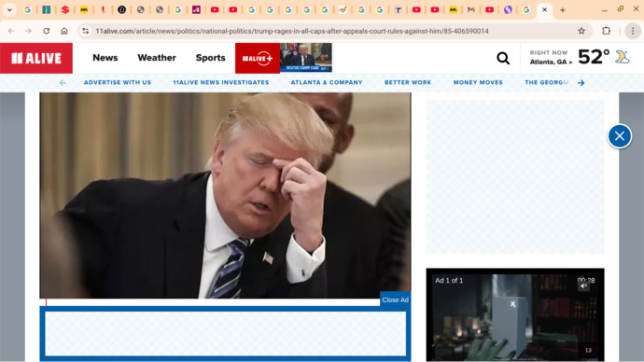Image resolution: width=644 pixels, height=362 pixels.
Task: Open the site search magnifier
Action: (503, 58)
